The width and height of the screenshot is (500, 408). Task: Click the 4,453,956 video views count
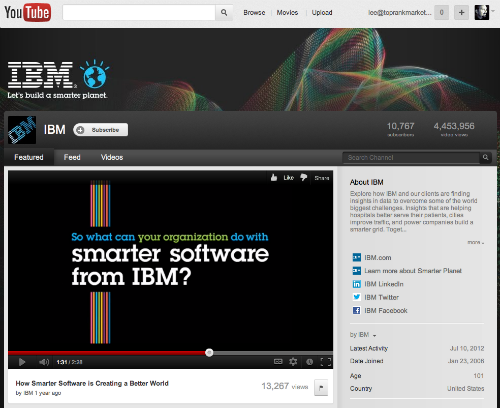point(454,126)
